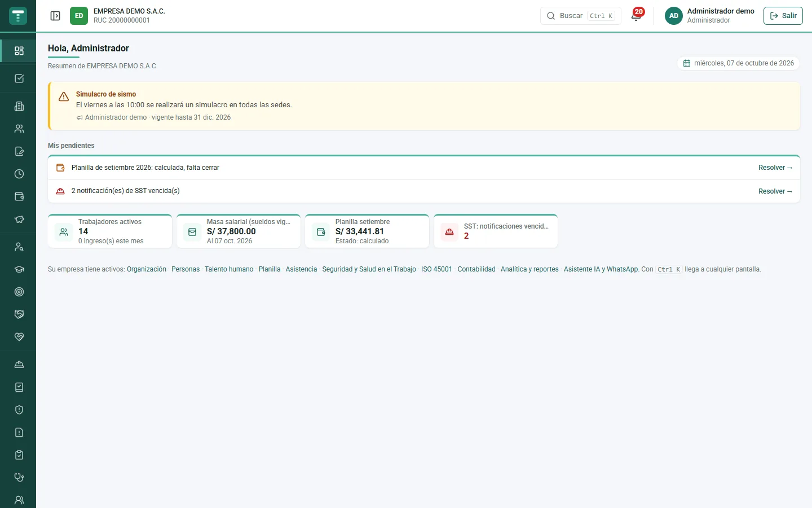The height and width of the screenshot is (508, 812).
Task: Open the two-people personas icon in sidebar
Action: (19, 129)
